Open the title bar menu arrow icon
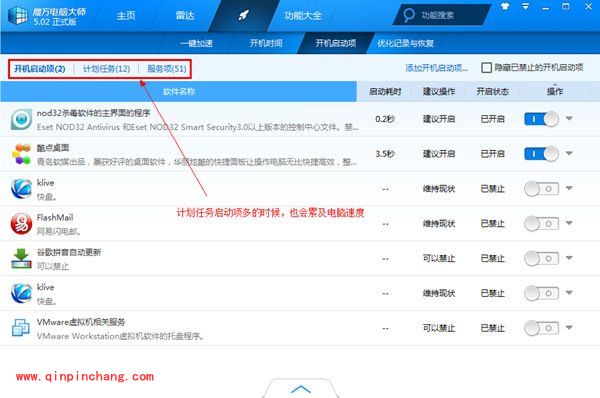600x398 pixels. (x=526, y=6)
